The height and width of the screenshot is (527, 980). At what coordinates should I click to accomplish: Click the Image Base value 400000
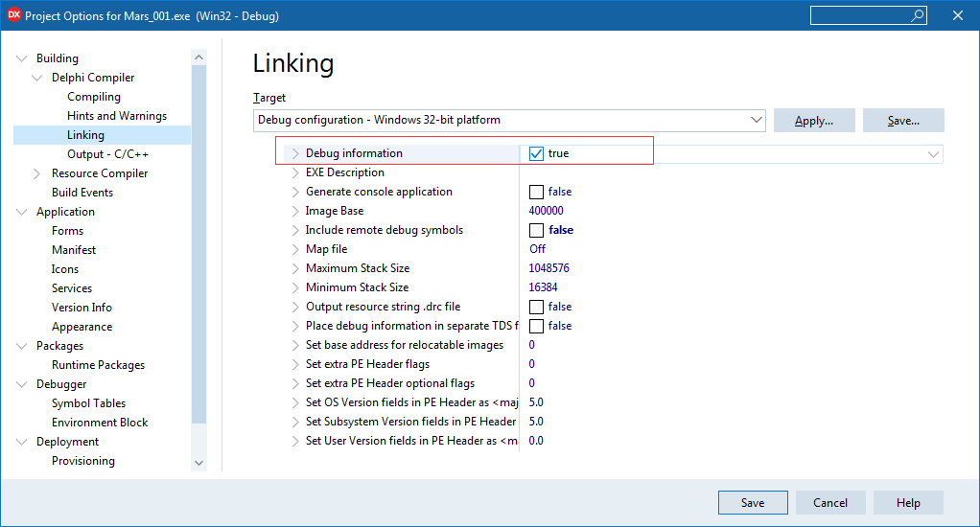tap(547, 211)
